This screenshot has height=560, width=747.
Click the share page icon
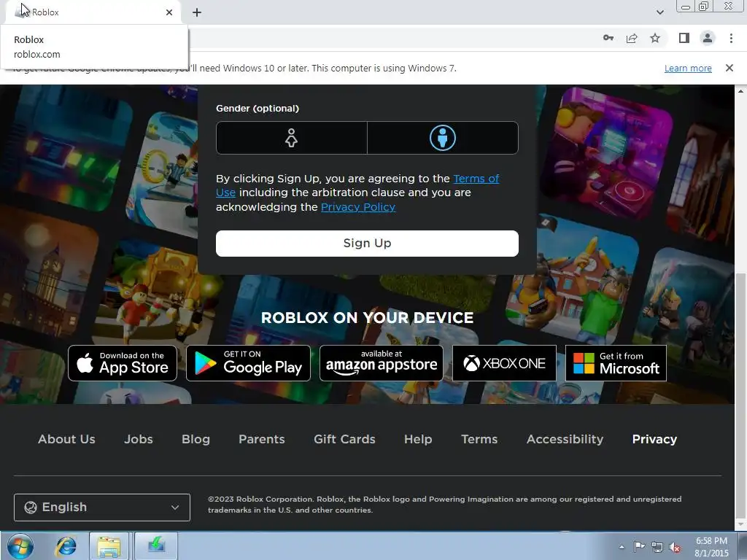(x=632, y=38)
